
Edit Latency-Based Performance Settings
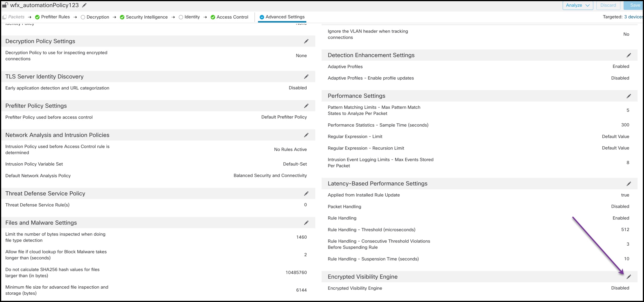pyautogui.click(x=629, y=184)
